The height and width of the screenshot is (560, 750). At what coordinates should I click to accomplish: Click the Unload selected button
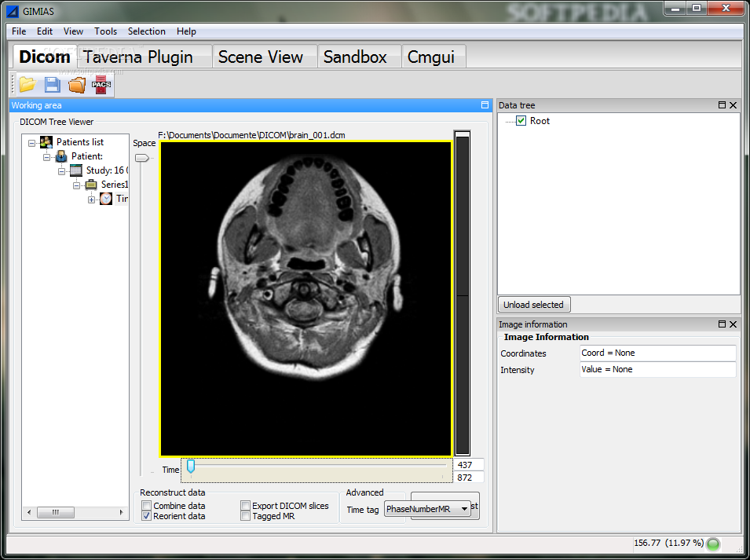(x=533, y=305)
